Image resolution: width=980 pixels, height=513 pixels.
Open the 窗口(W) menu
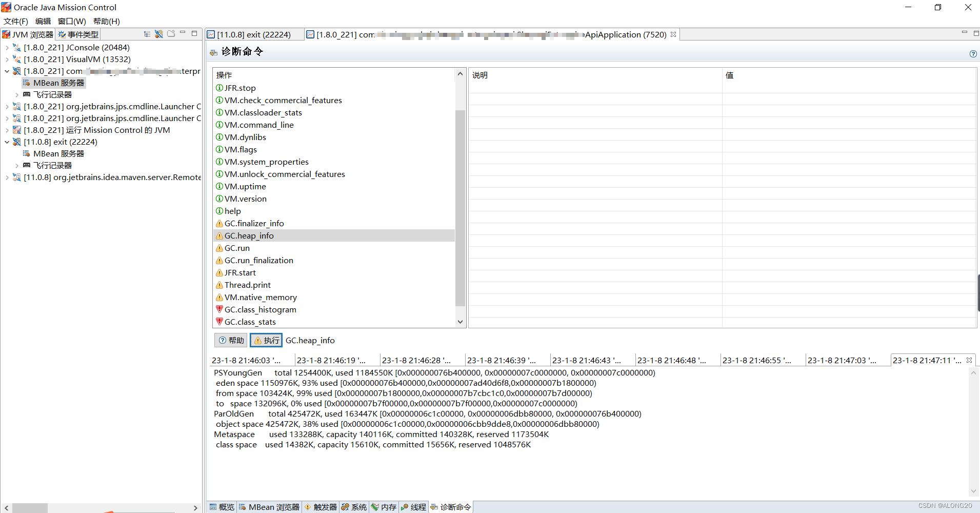click(72, 21)
